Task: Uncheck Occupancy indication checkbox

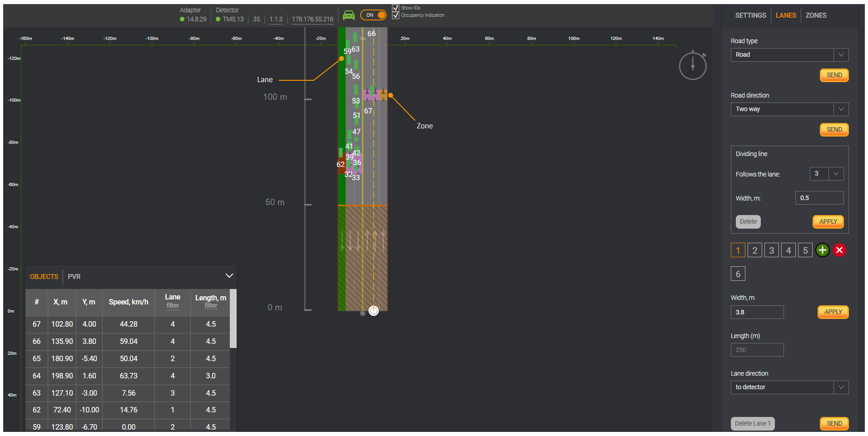Action: [396, 15]
